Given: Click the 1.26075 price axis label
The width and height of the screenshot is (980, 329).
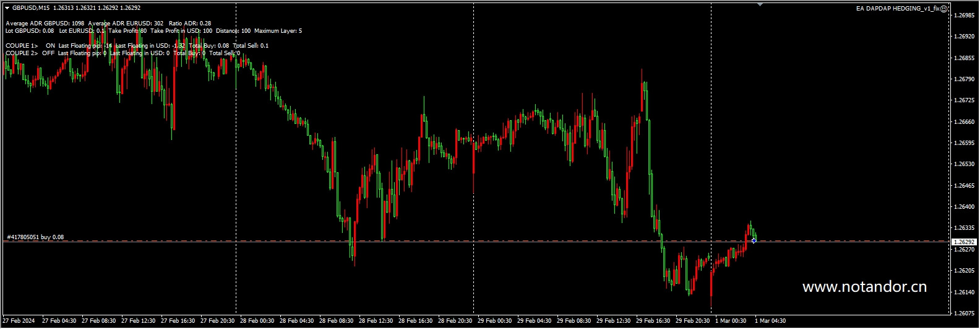Looking at the screenshot, I should [965, 313].
